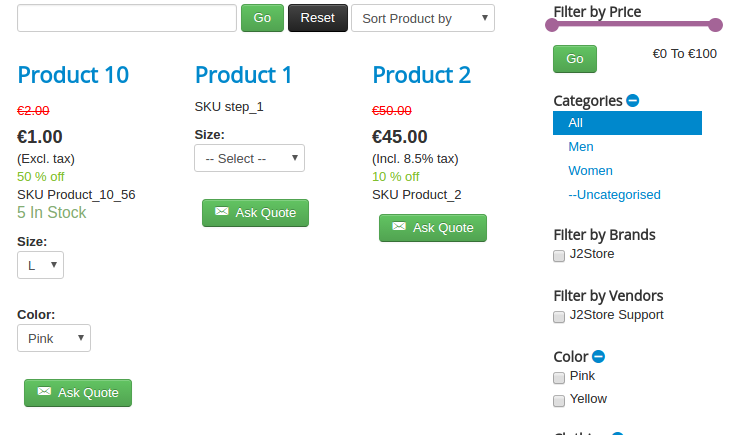Screen dimensions: 733x435
Task: Click the right handle of price slider
Action: (x=715, y=25)
